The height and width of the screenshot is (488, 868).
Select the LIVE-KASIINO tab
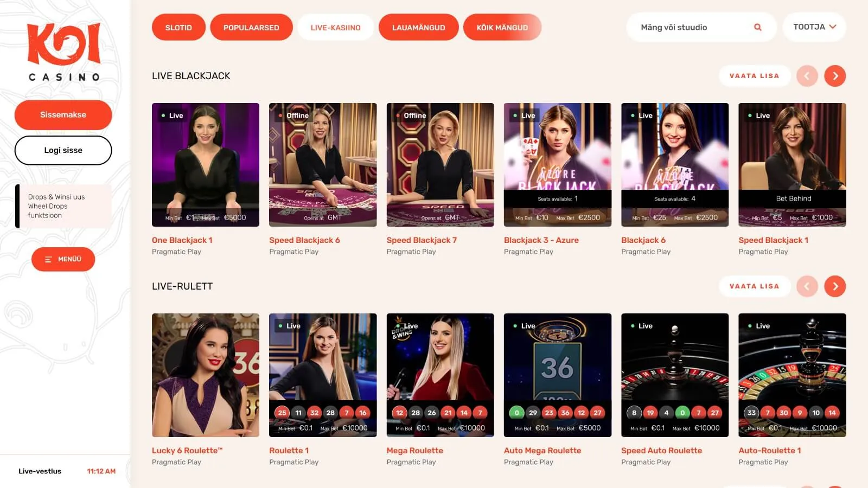pos(335,28)
